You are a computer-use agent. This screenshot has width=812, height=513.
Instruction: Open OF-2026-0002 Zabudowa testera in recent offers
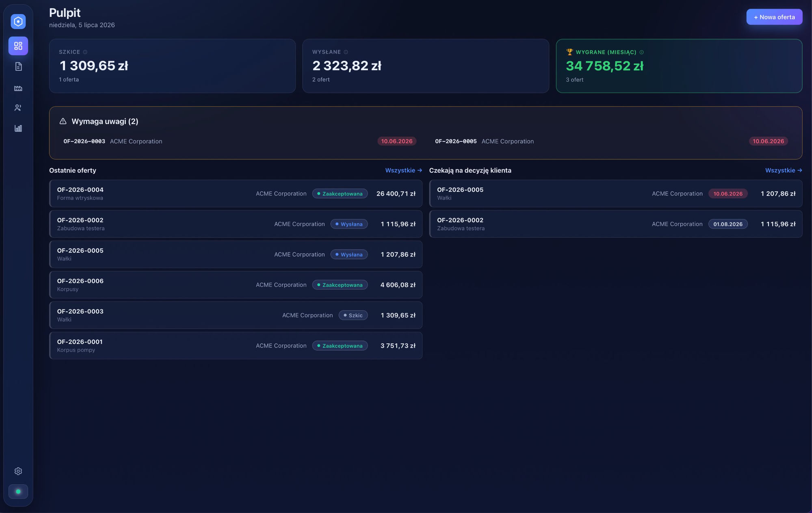pyautogui.click(x=236, y=224)
